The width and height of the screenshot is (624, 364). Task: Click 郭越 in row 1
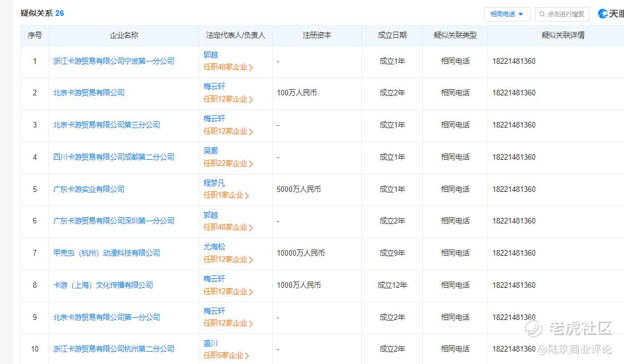211,55
